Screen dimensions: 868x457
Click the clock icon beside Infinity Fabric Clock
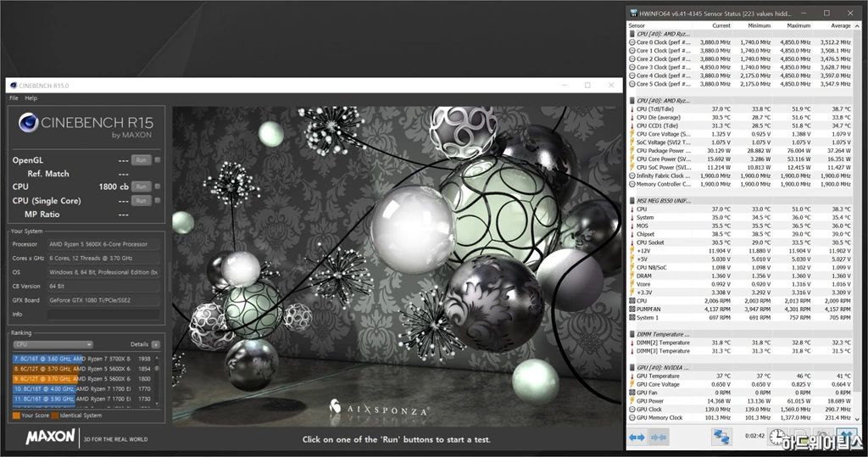[x=632, y=176]
